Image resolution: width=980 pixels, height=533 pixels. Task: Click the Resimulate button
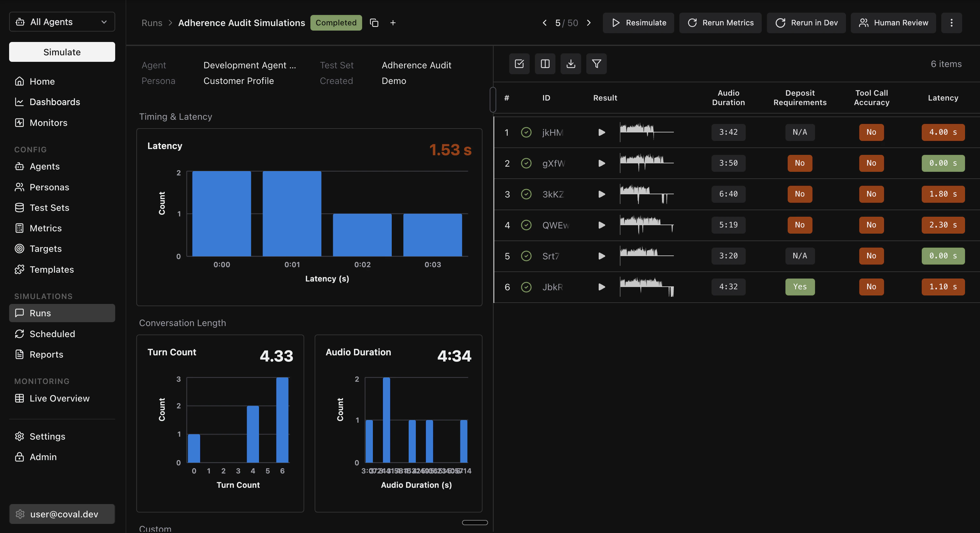click(x=638, y=23)
